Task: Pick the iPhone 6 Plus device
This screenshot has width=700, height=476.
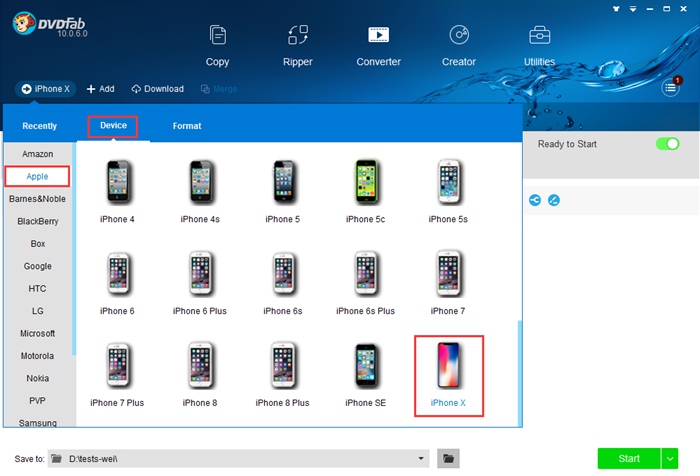Action: coord(200,283)
